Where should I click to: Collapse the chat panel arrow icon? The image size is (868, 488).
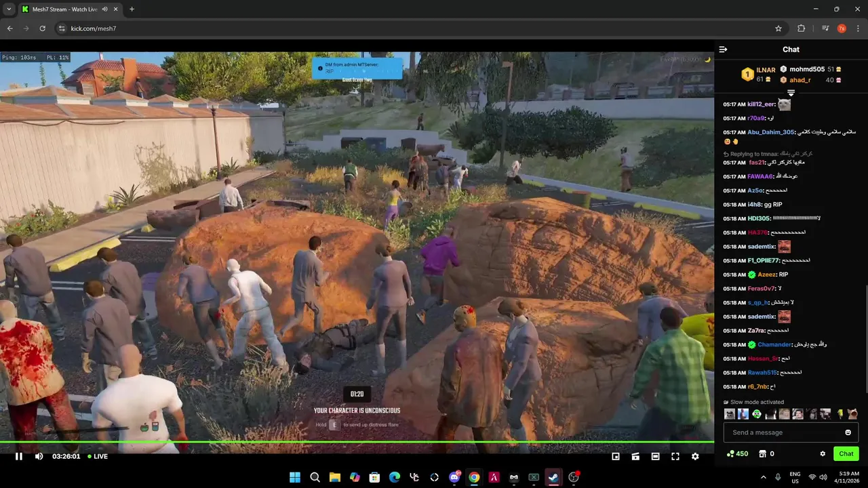[x=723, y=49]
